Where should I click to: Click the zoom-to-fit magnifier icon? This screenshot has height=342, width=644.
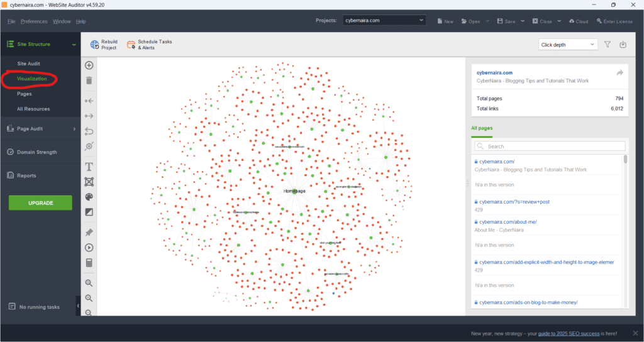(89, 283)
